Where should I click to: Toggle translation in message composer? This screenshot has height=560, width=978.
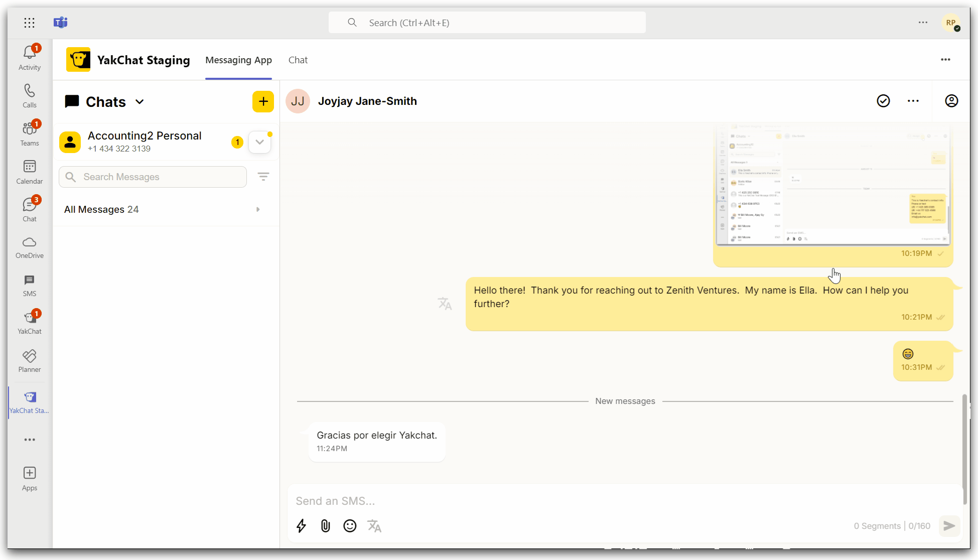374,526
